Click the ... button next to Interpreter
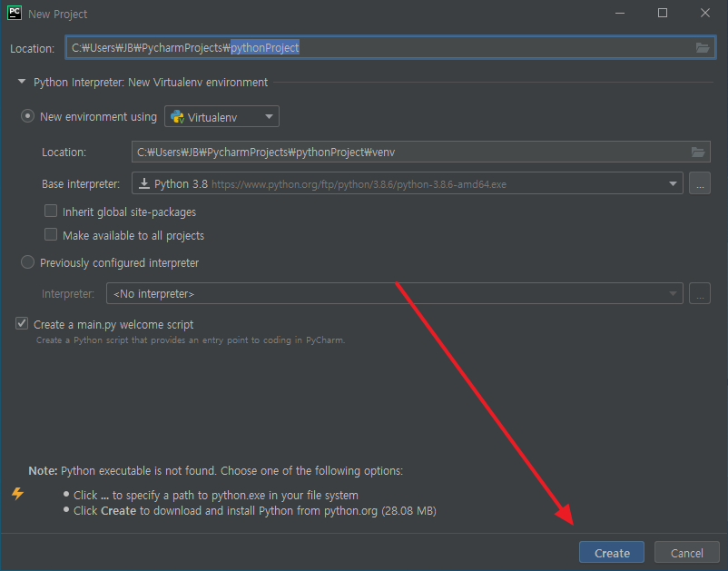The width and height of the screenshot is (728, 571). point(700,293)
